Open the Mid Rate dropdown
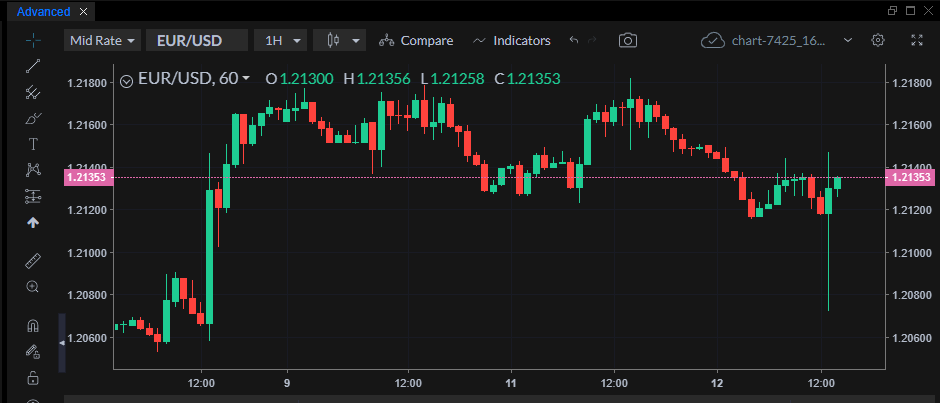940x403 pixels. coord(103,40)
